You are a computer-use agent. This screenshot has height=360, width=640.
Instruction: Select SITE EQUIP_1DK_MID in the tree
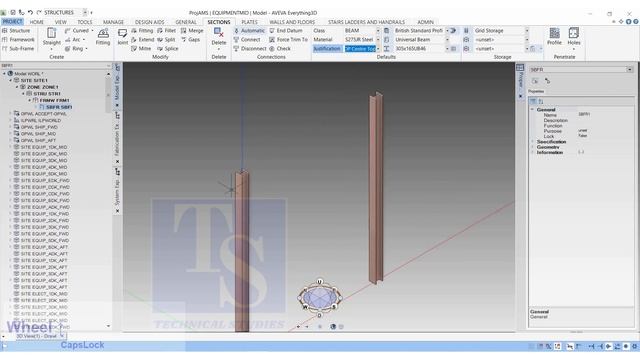point(44,147)
